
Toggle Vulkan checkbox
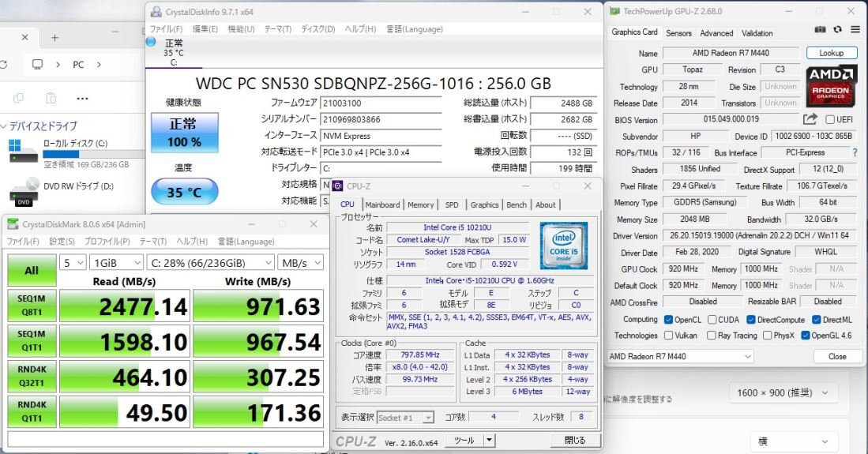point(668,335)
